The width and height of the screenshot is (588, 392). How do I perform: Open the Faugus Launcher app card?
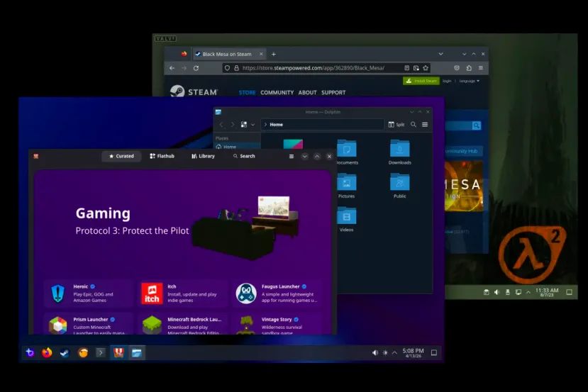(x=277, y=293)
